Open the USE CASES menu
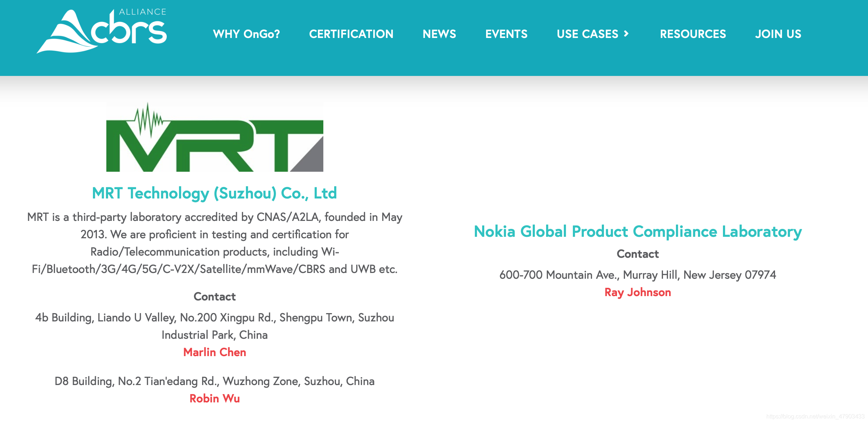868x423 pixels. pyautogui.click(x=587, y=34)
